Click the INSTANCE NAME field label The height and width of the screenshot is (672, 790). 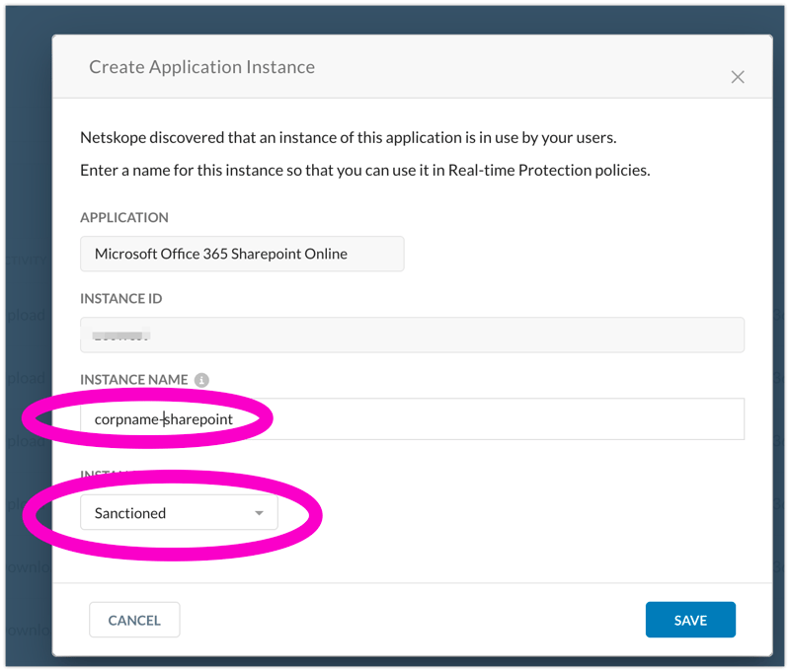[x=133, y=380]
